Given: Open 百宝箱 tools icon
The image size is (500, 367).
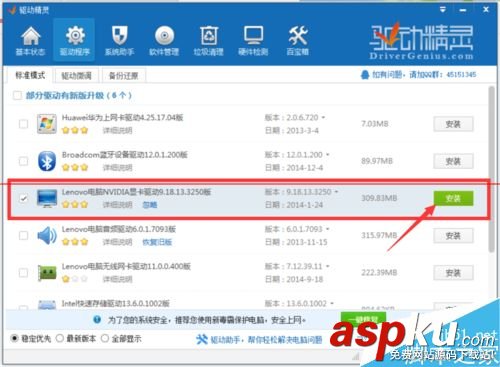Looking at the screenshot, I should tap(298, 36).
